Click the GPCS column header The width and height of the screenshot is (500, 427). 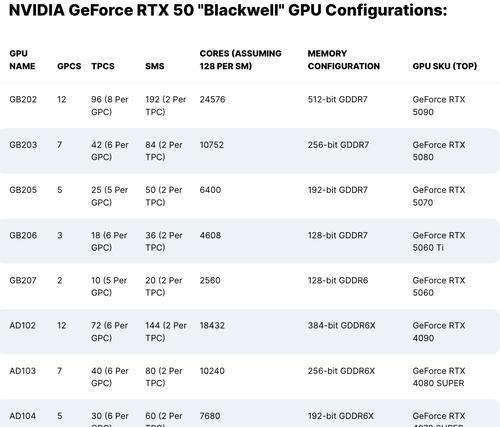69,66
